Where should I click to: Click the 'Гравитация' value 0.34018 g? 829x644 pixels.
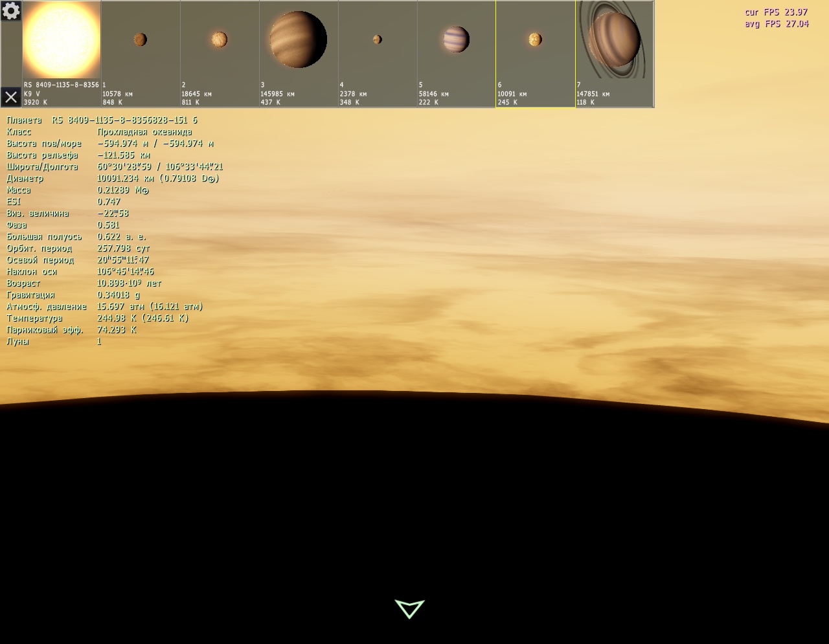click(x=119, y=295)
